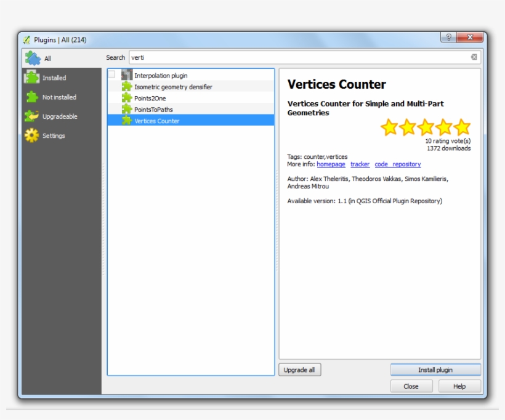The width and height of the screenshot is (505, 420).
Task: Show the Upgradeable plugins tab
Action: point(62,116)
